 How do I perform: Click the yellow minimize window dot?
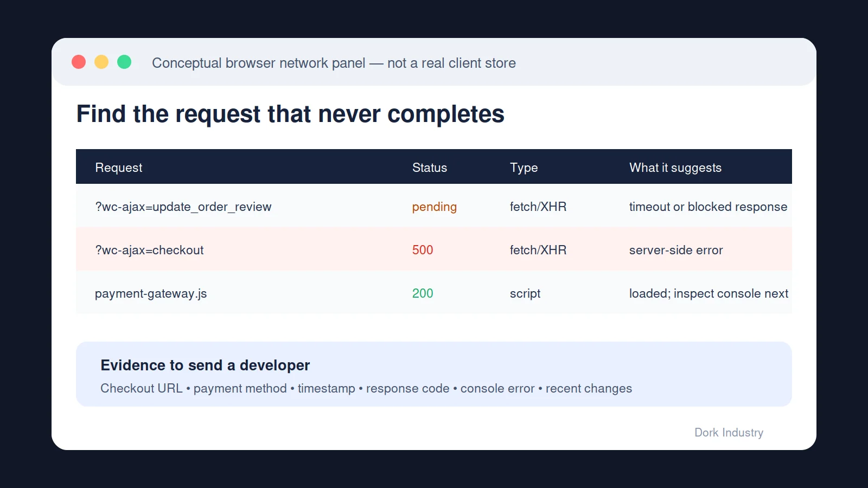[x=101, y=62]
